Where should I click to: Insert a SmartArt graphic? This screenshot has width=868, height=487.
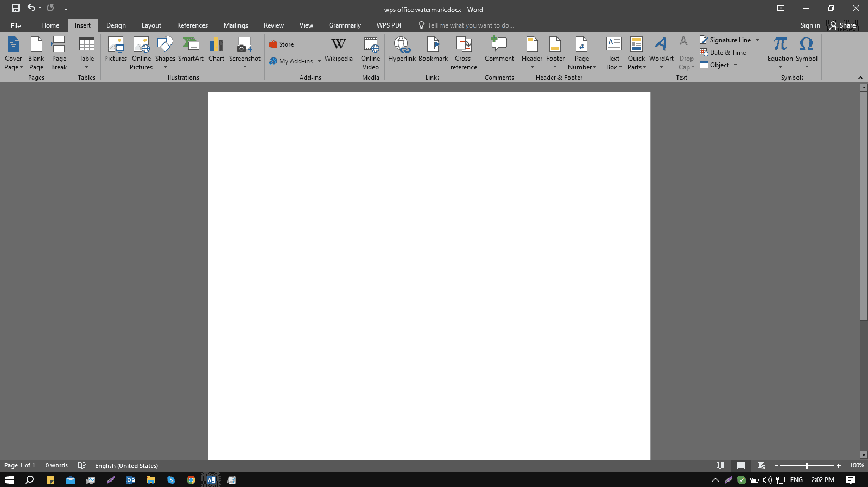[x=191, y=50]
